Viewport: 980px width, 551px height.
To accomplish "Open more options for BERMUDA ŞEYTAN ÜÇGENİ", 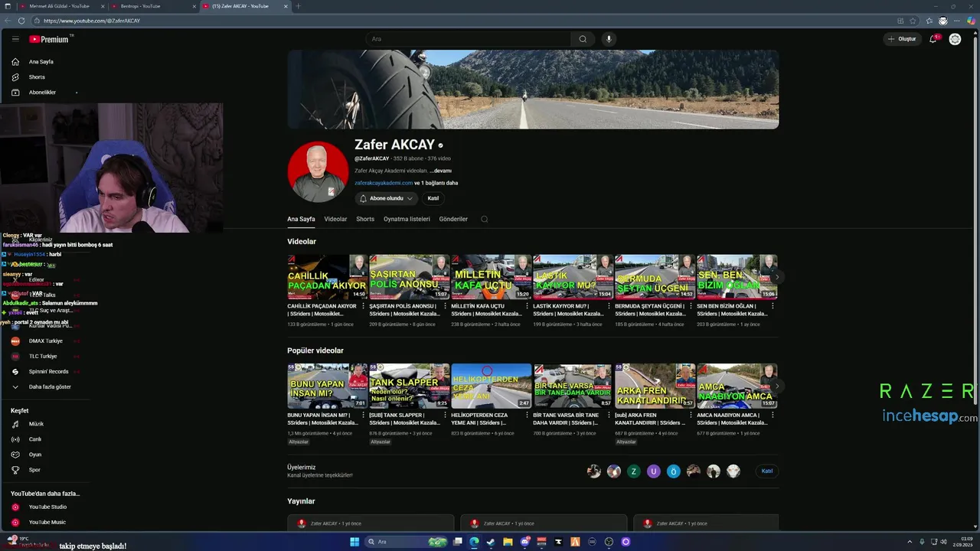I will [690, 306].
